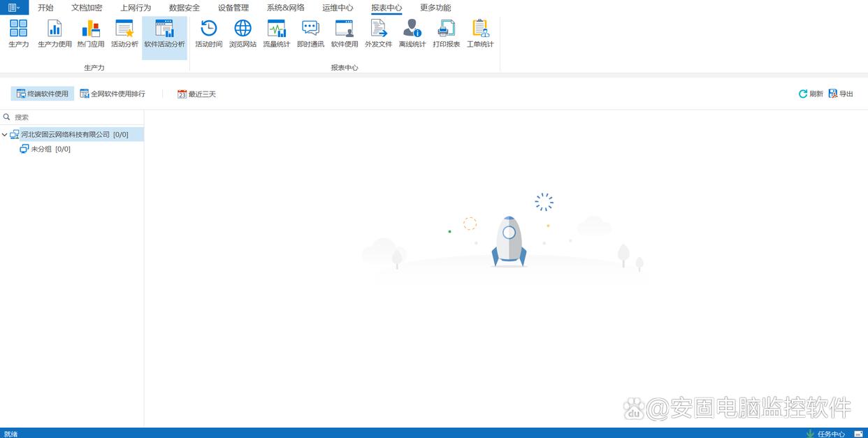The width and height of the screenshot is (868, 438).
Task: Open the 最近三天 date range dropdown
Action: pyautogui.click(x=196, y=94)
